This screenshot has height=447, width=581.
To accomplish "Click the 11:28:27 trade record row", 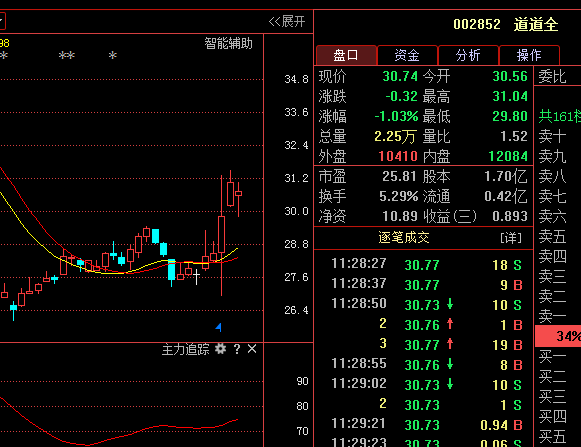I will tap(426, 265).
